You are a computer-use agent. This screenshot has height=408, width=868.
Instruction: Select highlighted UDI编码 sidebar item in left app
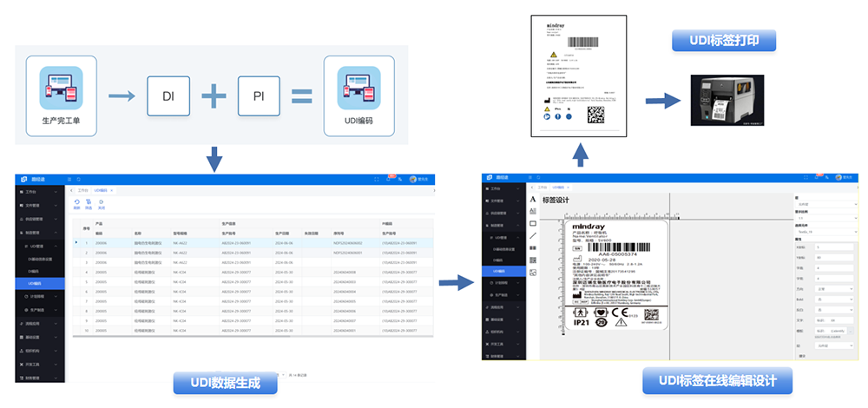tap(35, 283)
